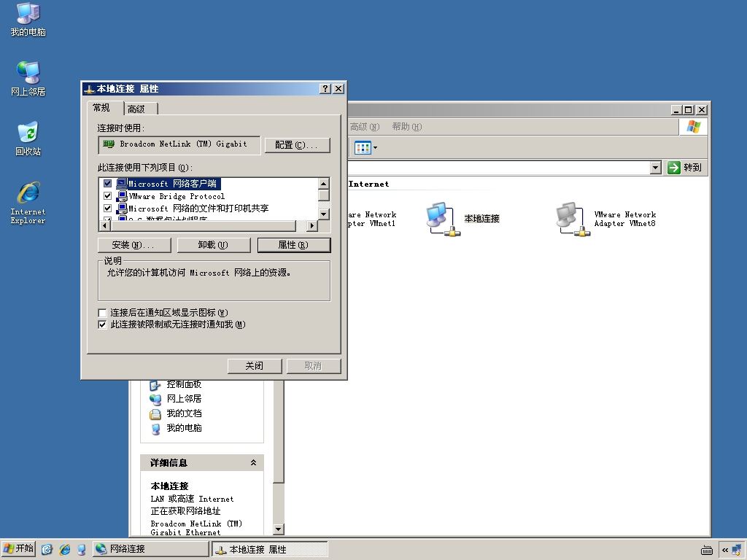Click the 文件和打印机共享 component icon
Image resolution: width=747 pixels, height=560 pixels.
[x=122, y=208]
